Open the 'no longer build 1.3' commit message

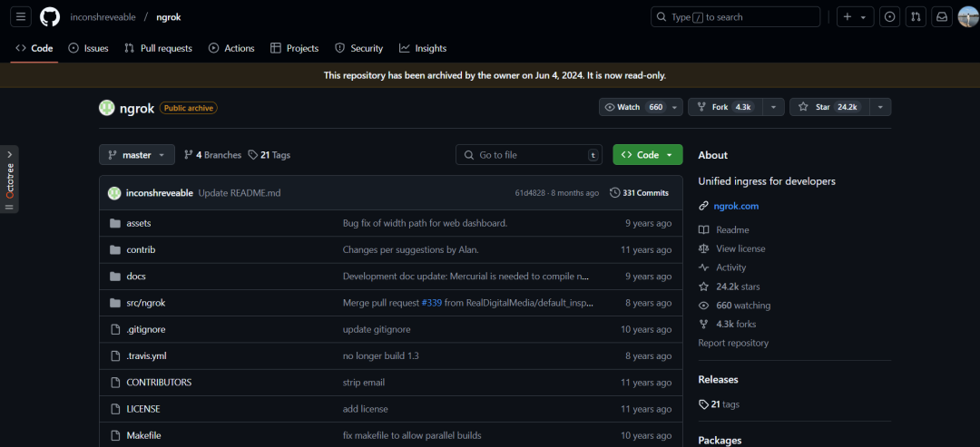(380, 355)
